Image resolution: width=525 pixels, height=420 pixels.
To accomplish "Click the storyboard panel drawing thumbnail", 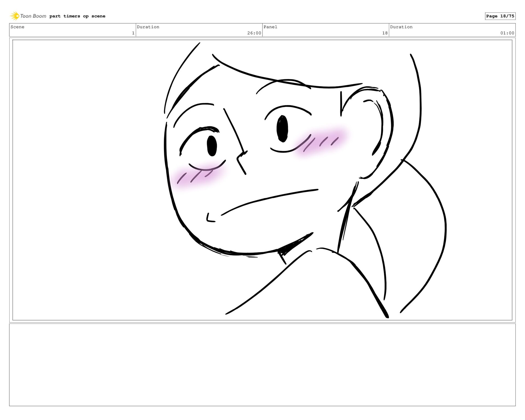I will (x=262, y=180).
